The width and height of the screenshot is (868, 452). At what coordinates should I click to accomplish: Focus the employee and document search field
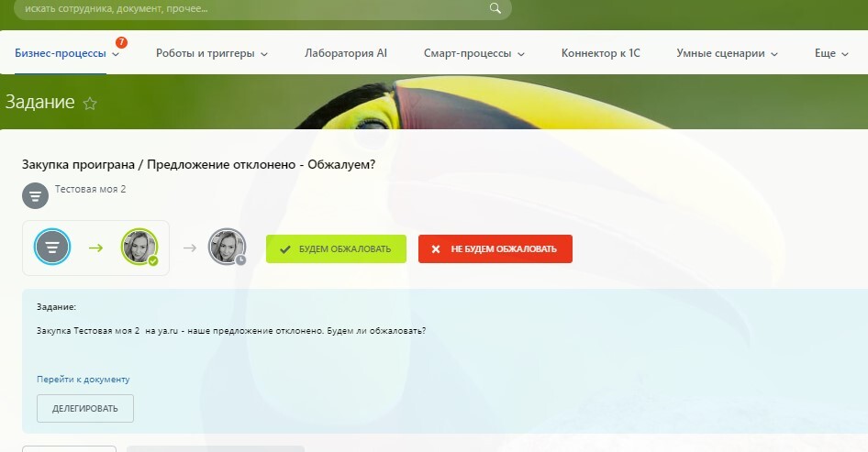click(x=248, y=8)
